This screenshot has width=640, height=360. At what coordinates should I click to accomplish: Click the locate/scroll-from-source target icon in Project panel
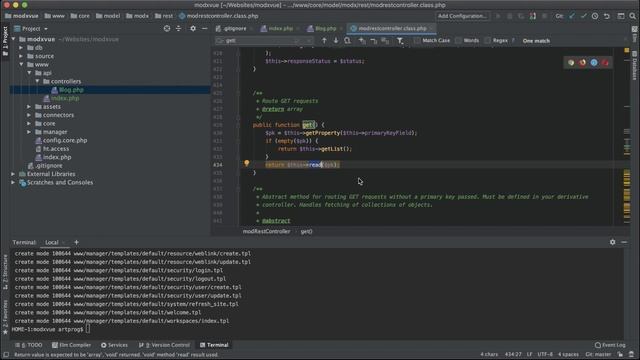(x=167, y=29)
